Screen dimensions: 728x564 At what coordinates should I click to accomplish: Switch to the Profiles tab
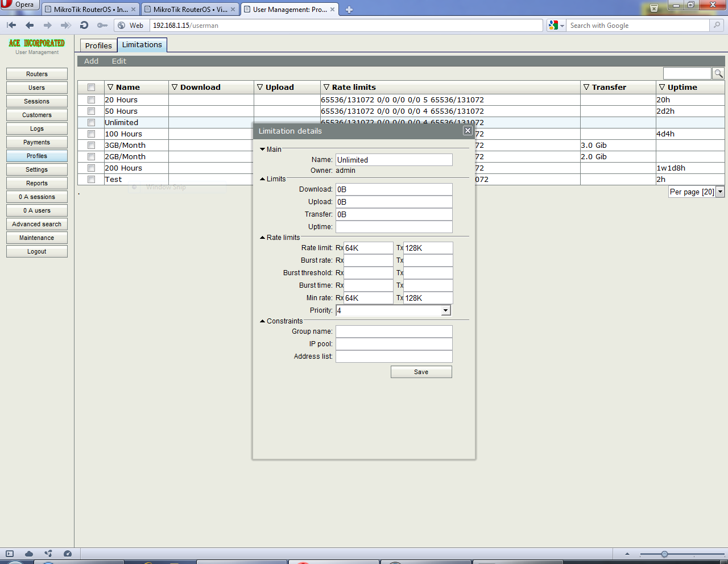98,45
